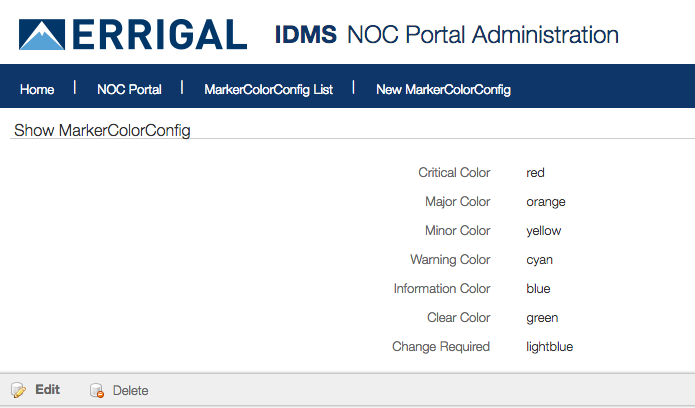The width and height of the screenshot is (695, 408).
Task: Open the MarkerColorConfig List page
Action: pyautogui.click(x=268, y=89)
